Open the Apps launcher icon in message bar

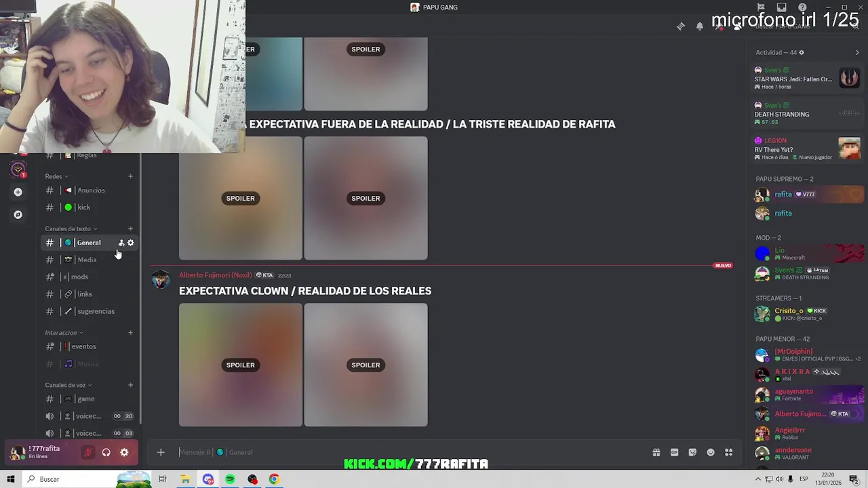click(729, 452)
